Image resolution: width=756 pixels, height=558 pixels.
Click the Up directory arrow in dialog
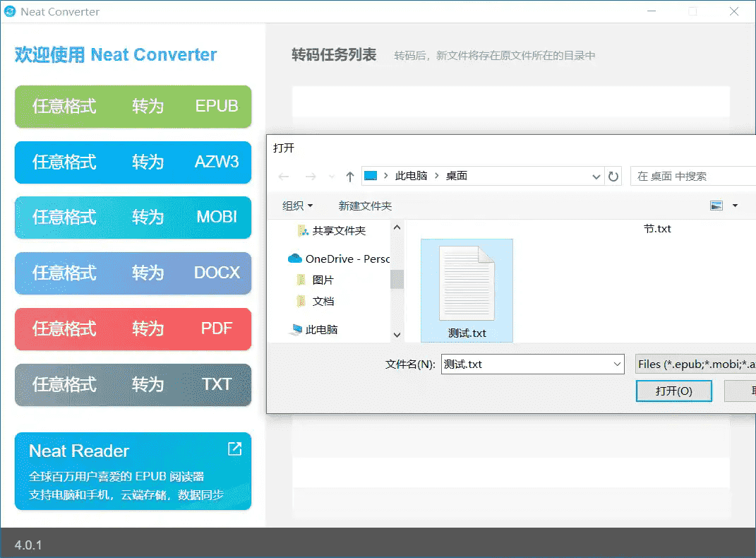point(349,177)
